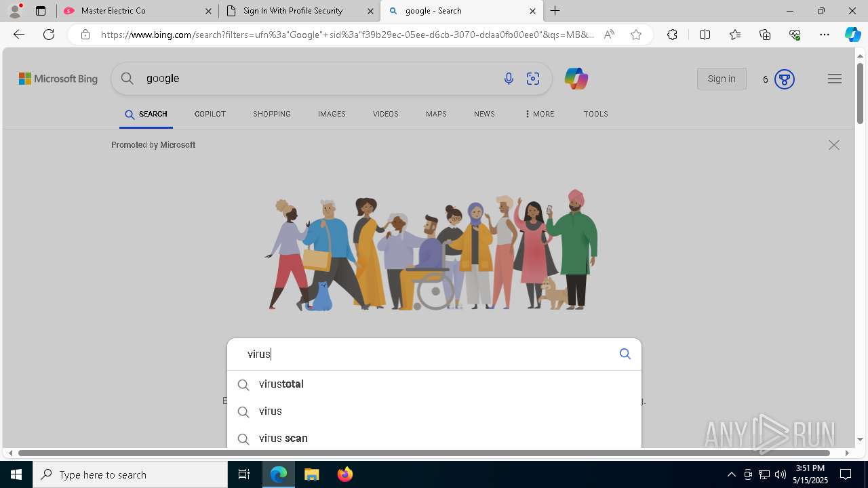The height and width of the screenshot is (488, 868).
Task: Click the Sign in button
Action: (722, 79)
